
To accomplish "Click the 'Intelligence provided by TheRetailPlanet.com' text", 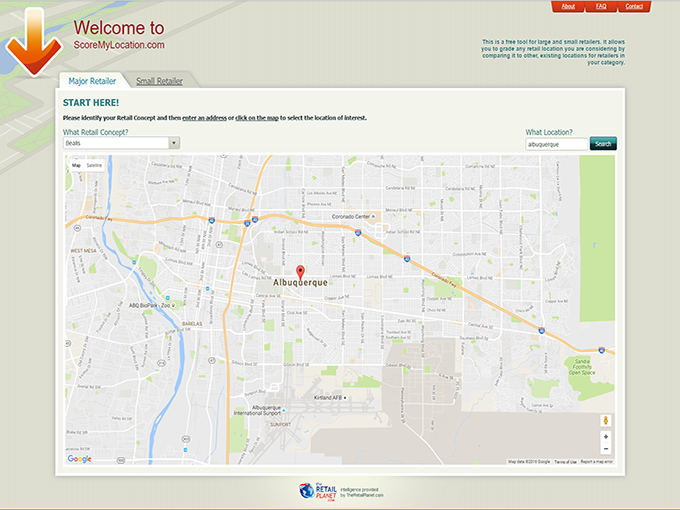I will 362,492.
